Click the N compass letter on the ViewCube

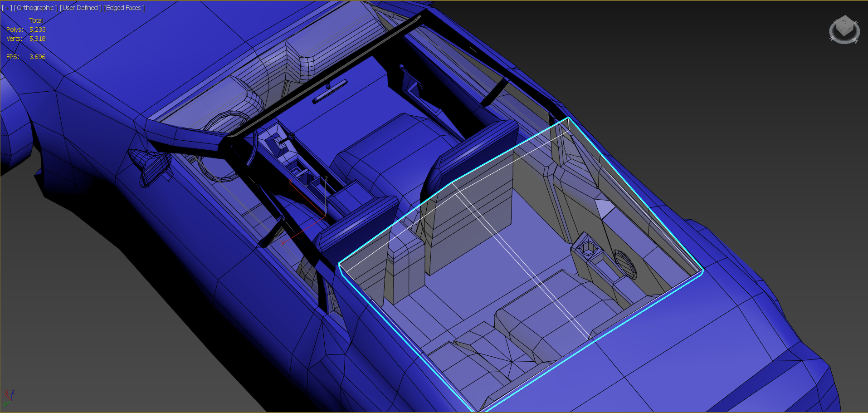832,38
